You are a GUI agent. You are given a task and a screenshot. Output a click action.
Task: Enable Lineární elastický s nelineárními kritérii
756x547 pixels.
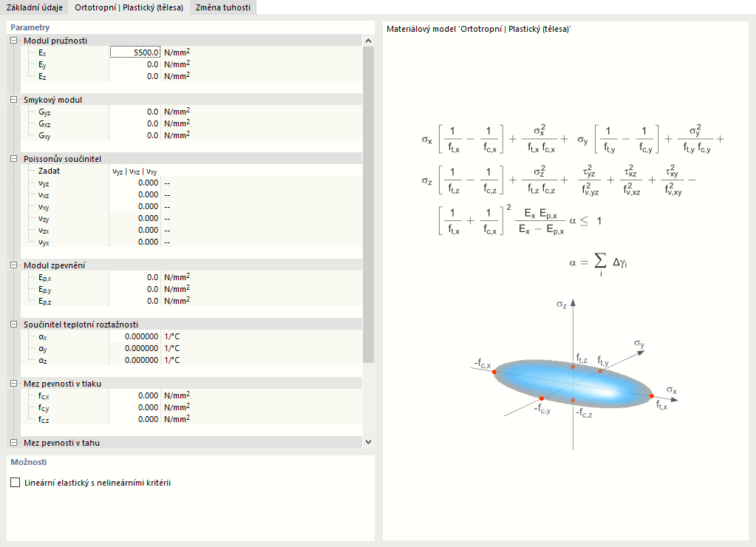pyautogui.click(x=16, y=483)
